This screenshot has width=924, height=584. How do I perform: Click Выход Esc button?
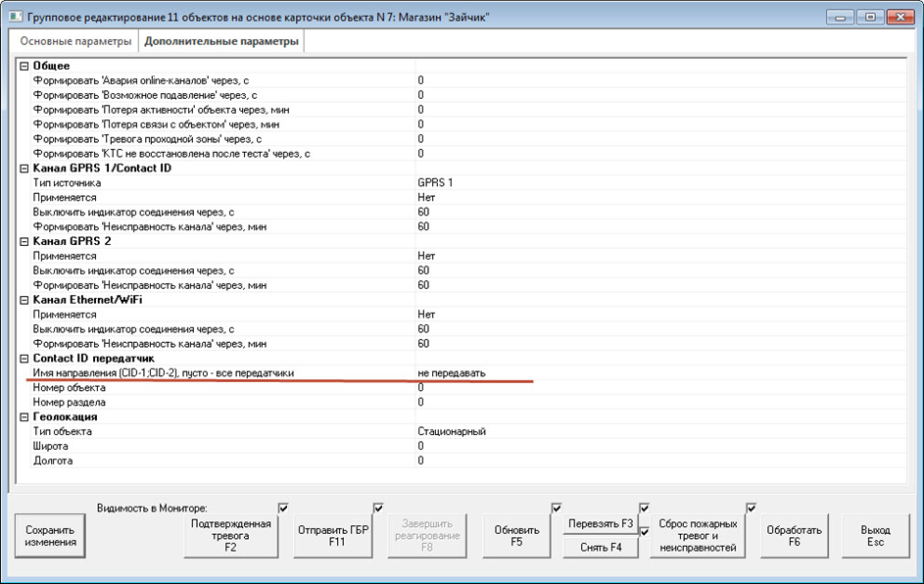coord(875,536)
